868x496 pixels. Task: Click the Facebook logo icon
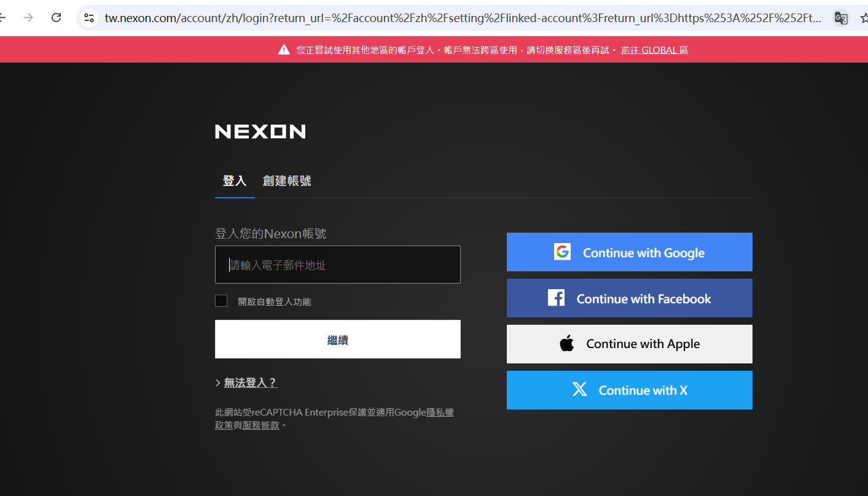pos(556,298)
